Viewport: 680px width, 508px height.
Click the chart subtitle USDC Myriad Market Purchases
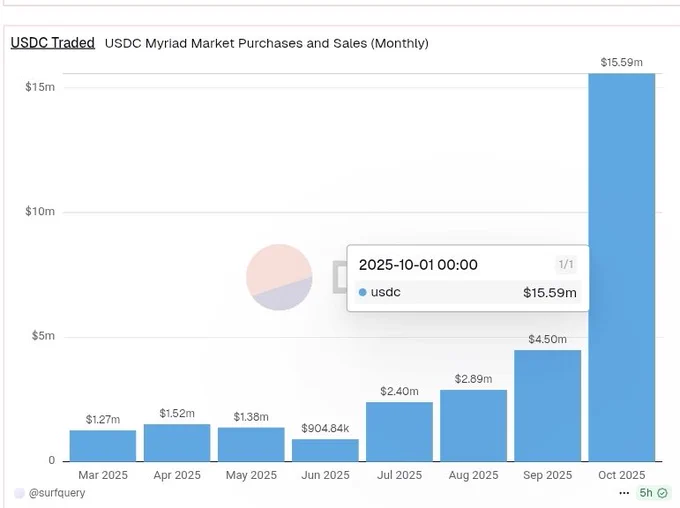click(267, 43)
